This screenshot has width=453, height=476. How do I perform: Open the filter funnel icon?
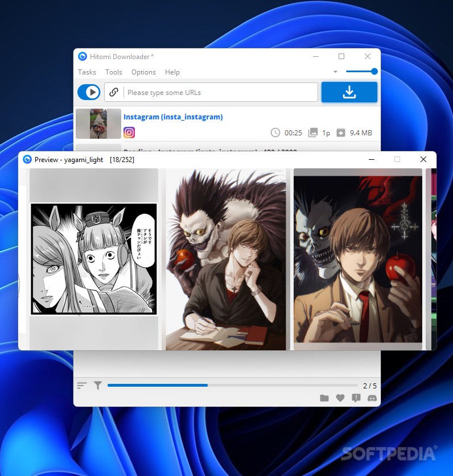[x=98, y=385]
